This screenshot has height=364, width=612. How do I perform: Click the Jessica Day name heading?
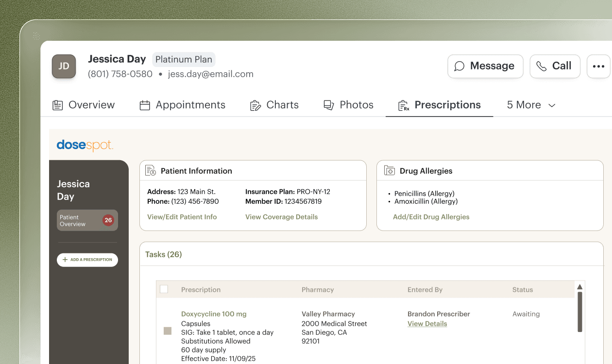117,59
